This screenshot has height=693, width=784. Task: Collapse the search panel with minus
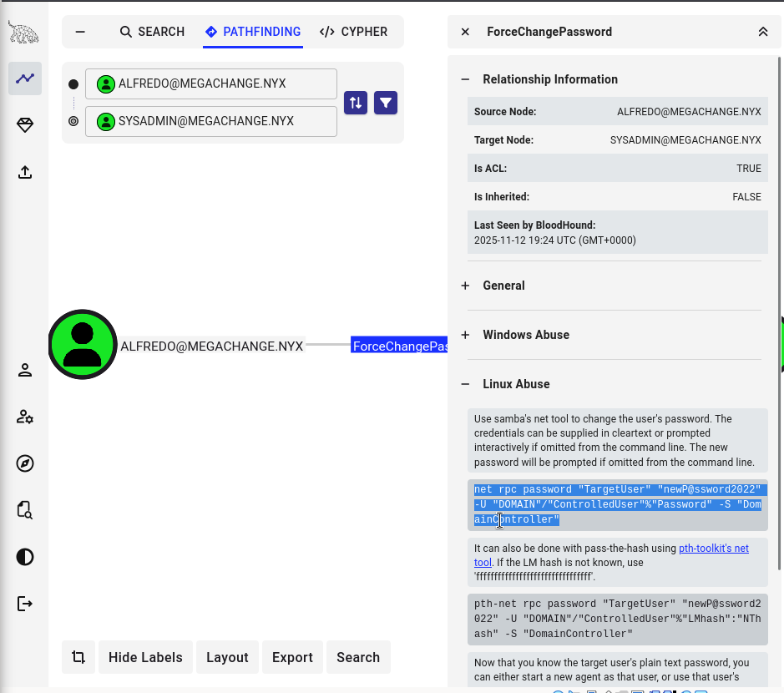(80, 32)
